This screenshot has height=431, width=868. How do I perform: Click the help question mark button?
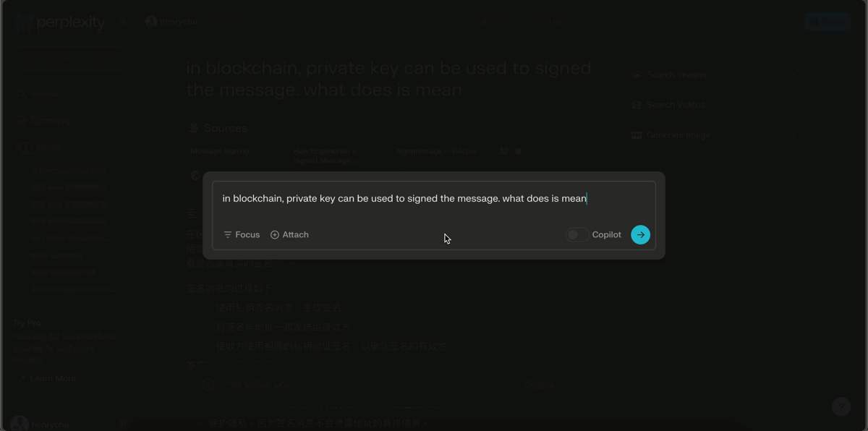[841, 406]
